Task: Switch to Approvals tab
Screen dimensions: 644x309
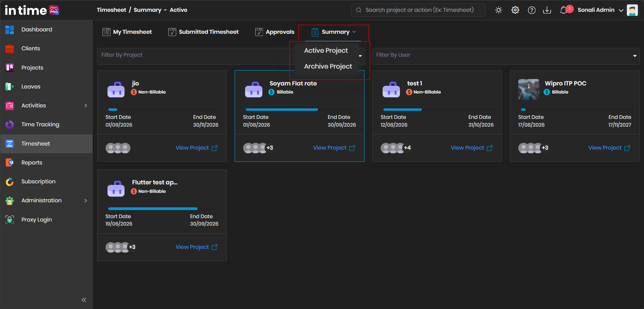Action: [x=275, y=32]
